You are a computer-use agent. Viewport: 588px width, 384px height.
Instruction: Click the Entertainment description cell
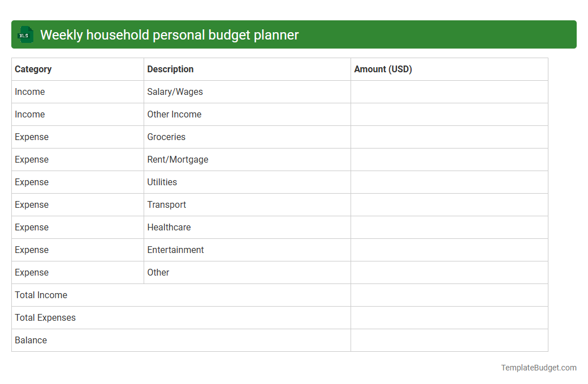point(175,250)
